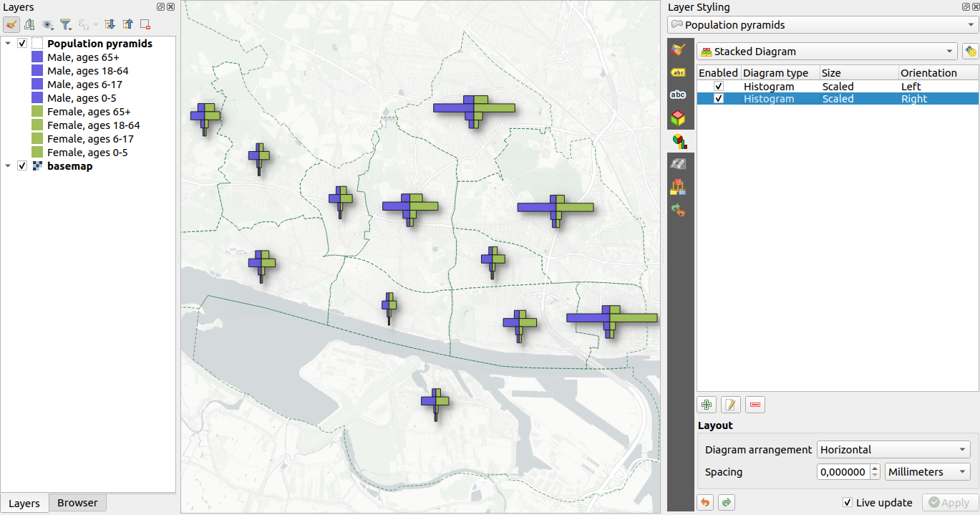Viewport: 980px width, 515px height.
Task: Click the Apply button
Action: pyautogui.click(x=950, y=502)
